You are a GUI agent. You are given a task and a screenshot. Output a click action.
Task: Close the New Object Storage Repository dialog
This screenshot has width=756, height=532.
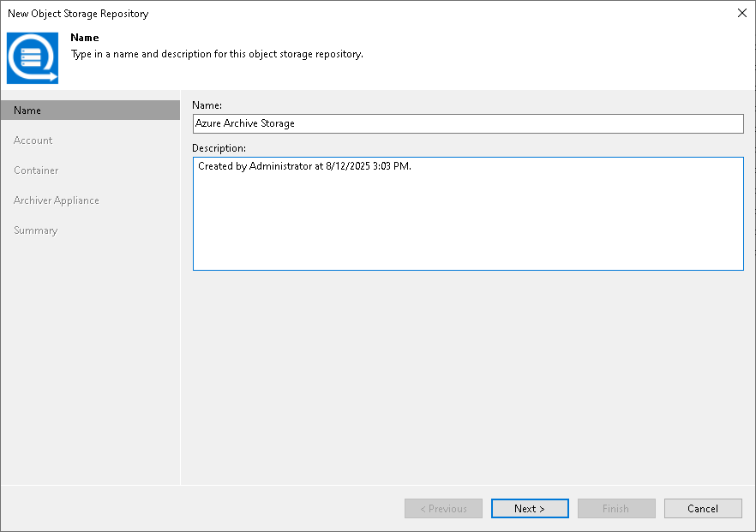click(742, 13)
